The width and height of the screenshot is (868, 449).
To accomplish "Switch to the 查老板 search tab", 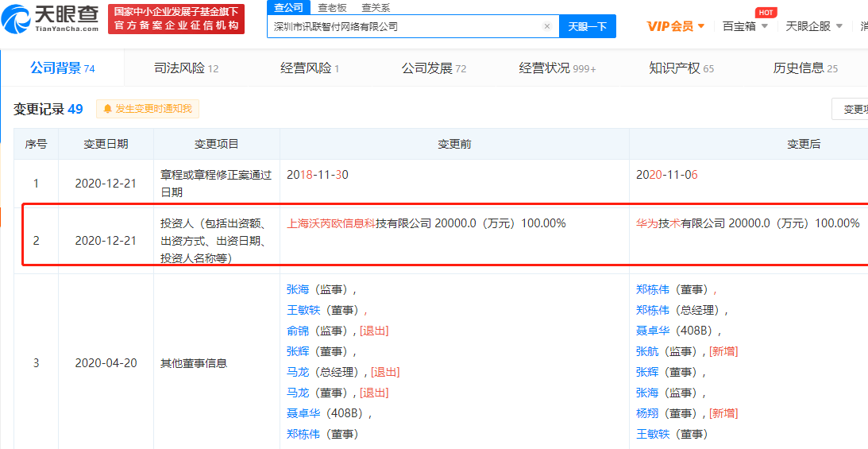I will [332, 7].
